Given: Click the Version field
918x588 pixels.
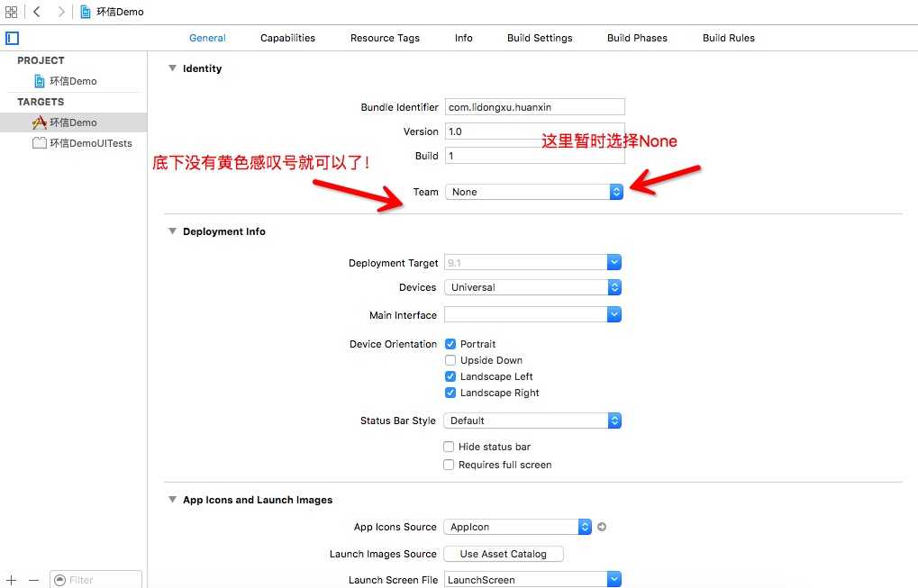Looking at the screenshot, I should click(534, 131).
